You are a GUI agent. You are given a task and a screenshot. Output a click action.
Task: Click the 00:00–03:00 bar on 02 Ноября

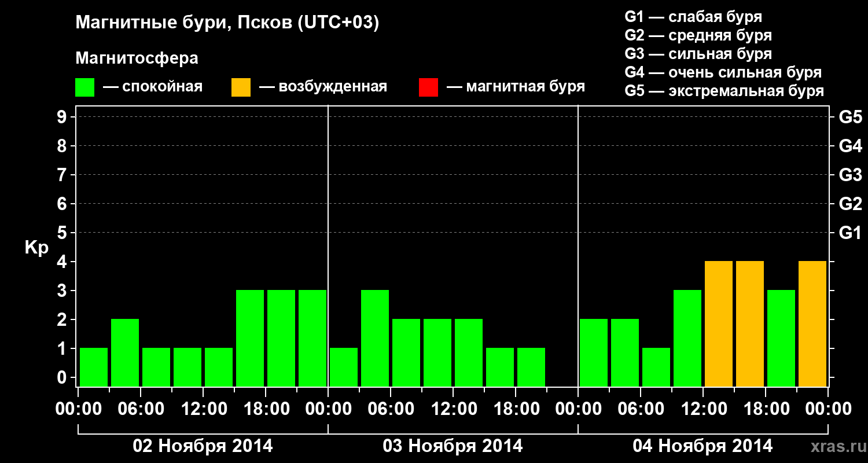tap(94, 367)
